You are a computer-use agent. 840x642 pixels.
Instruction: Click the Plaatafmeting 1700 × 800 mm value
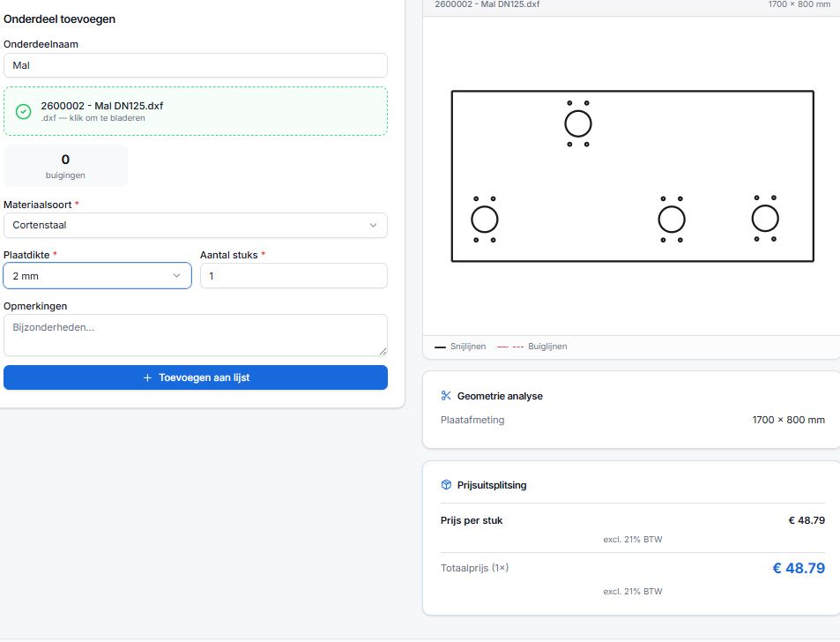(788, 420)
